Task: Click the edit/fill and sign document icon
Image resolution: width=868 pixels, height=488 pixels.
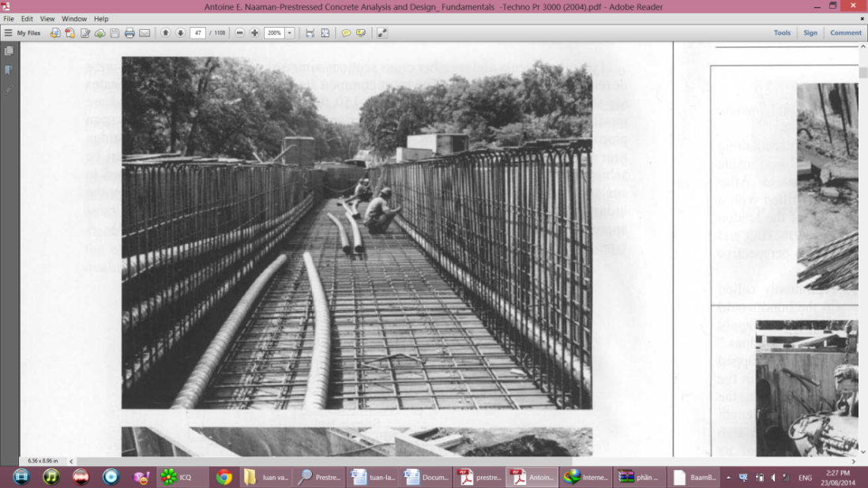Action: coord(85,33)
